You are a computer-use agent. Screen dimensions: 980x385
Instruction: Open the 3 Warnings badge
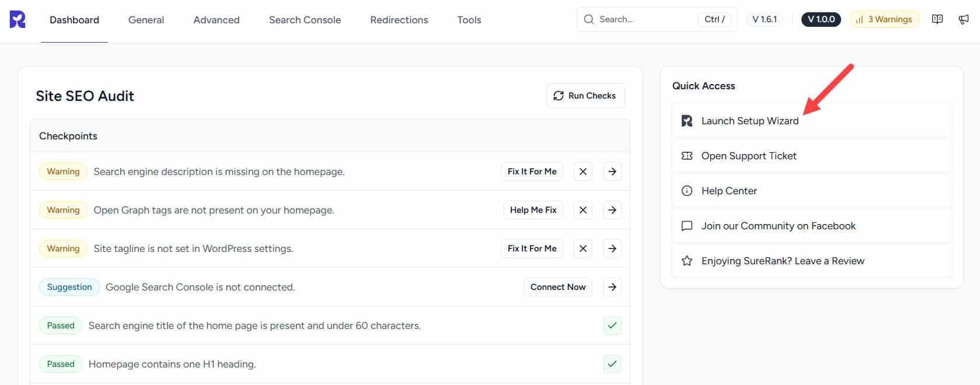[884, 19]
